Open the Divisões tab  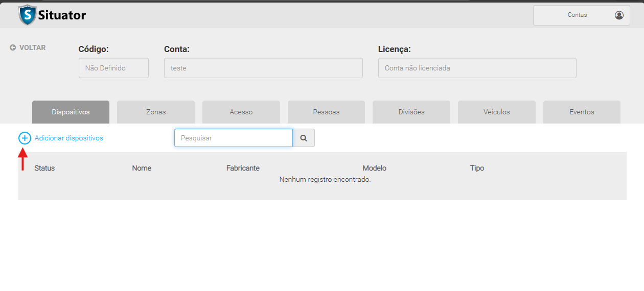[411, 112]
